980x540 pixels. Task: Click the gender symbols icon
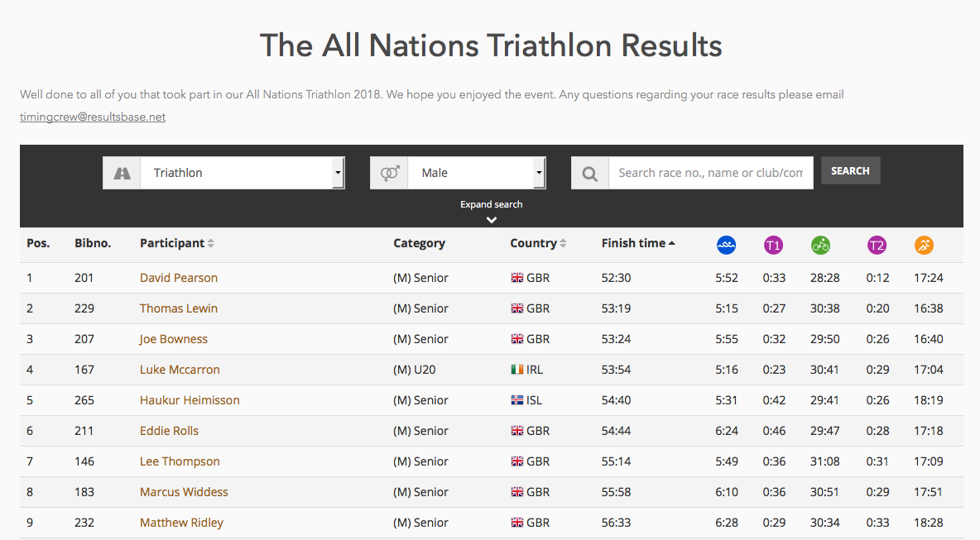[389, 173]
